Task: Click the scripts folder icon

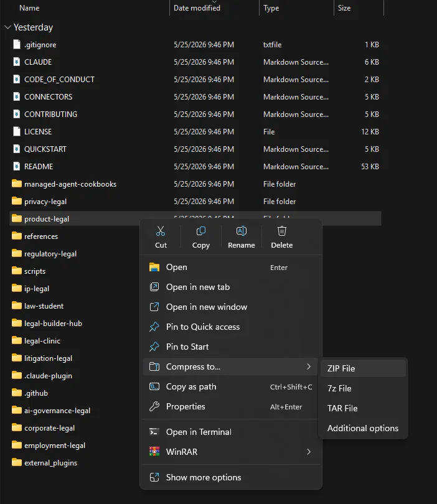Action: [x=16, y=271]
